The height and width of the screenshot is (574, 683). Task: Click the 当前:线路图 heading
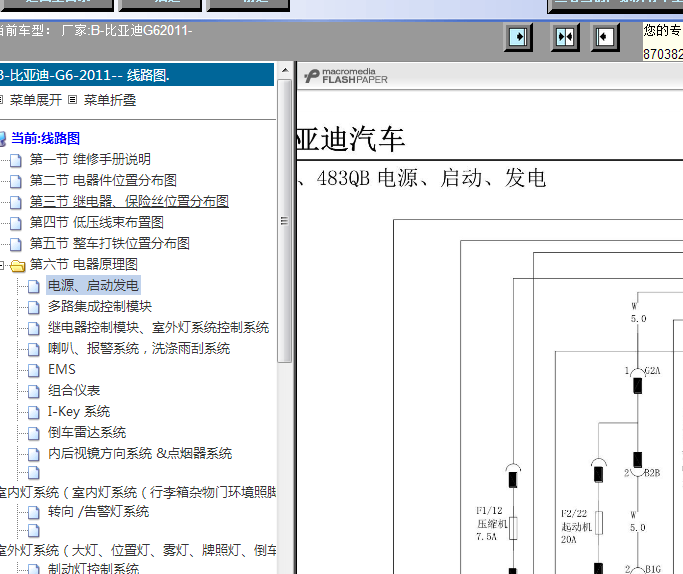45,138
